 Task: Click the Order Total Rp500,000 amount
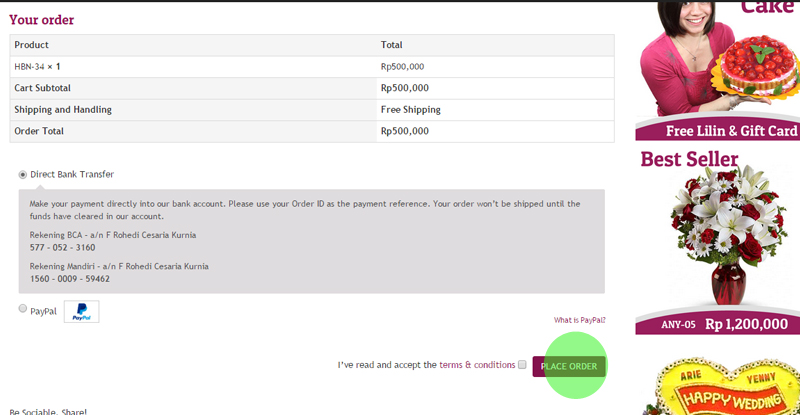point(405,131)
